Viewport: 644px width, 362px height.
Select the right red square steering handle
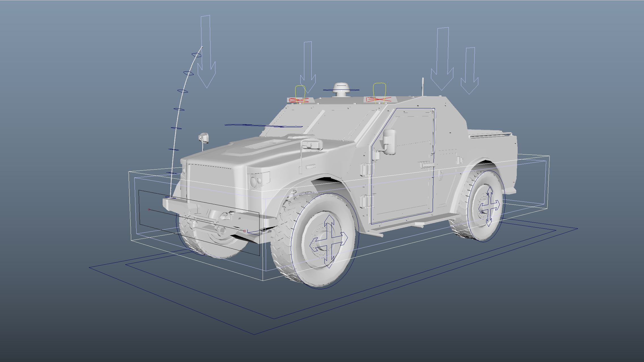coord(245,231)
